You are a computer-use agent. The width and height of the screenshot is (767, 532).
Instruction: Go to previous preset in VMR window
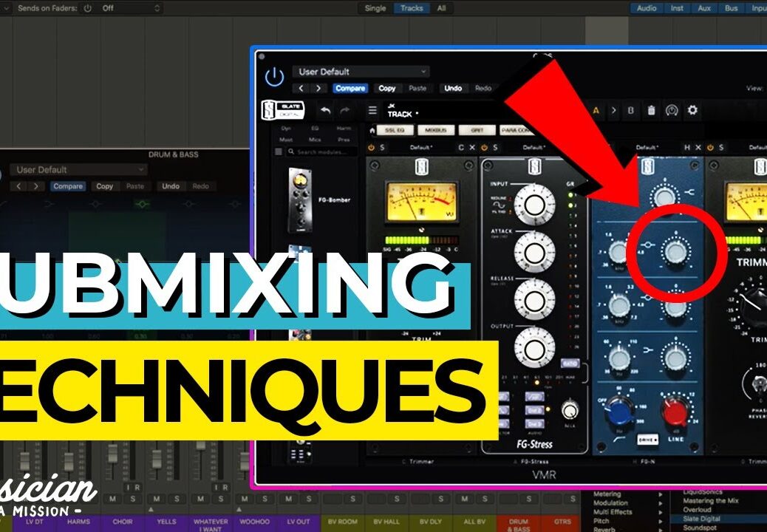click(301, 89)
